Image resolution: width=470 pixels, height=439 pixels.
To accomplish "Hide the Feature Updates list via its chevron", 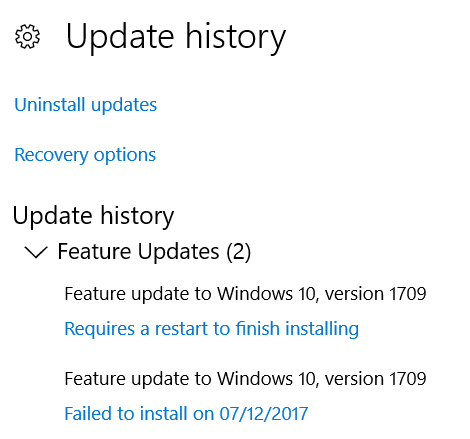I will point(36,252).
